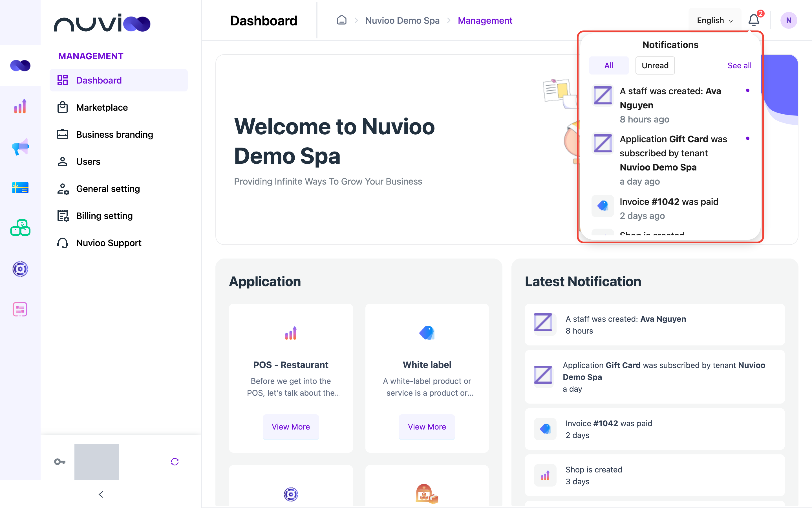The width and height of the screenshot is (812, 508).
Task: Switch to the All notifications tab
Action: (x=609, y=65)
